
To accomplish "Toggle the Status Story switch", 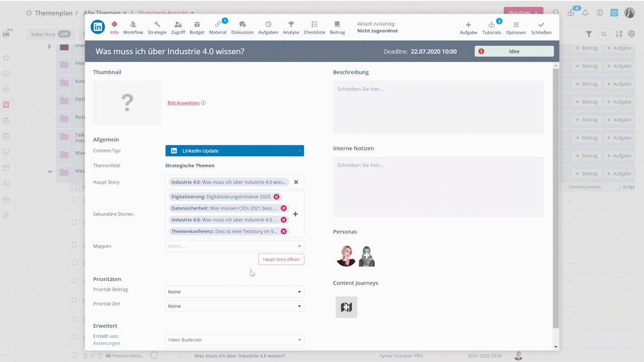I will 64,34.
